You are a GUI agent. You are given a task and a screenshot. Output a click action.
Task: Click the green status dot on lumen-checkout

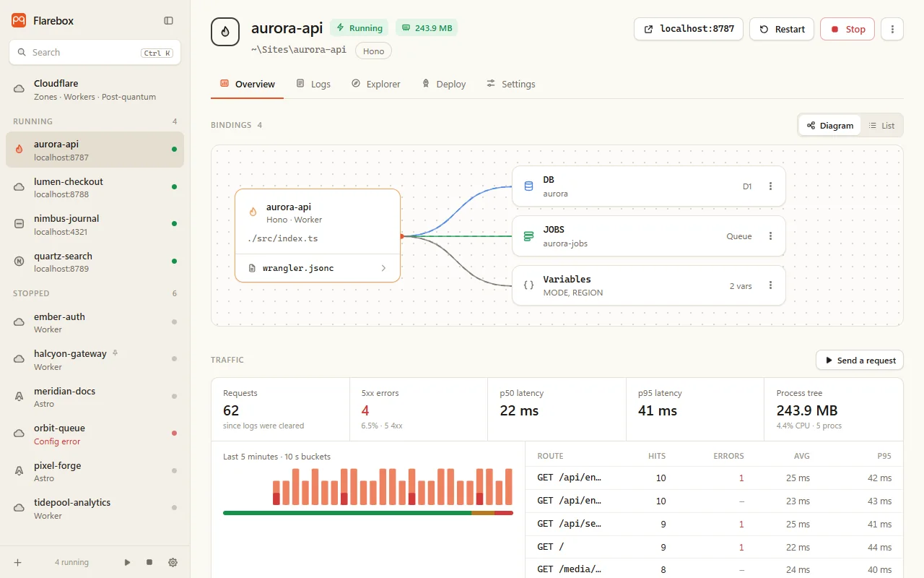(174, 186)
